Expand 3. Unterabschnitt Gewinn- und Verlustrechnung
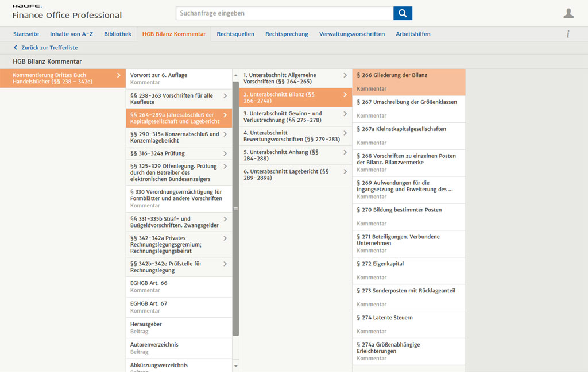 click(x=296, y=117)
